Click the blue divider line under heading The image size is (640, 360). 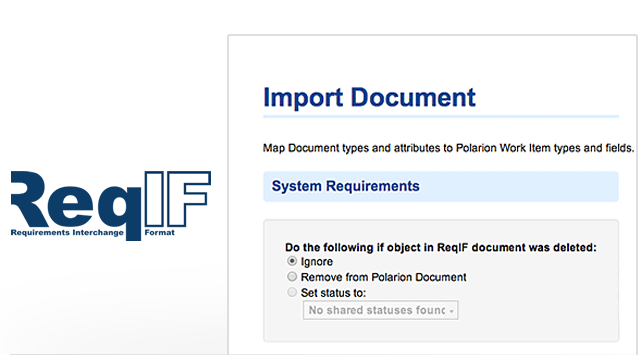coord(441,117)
